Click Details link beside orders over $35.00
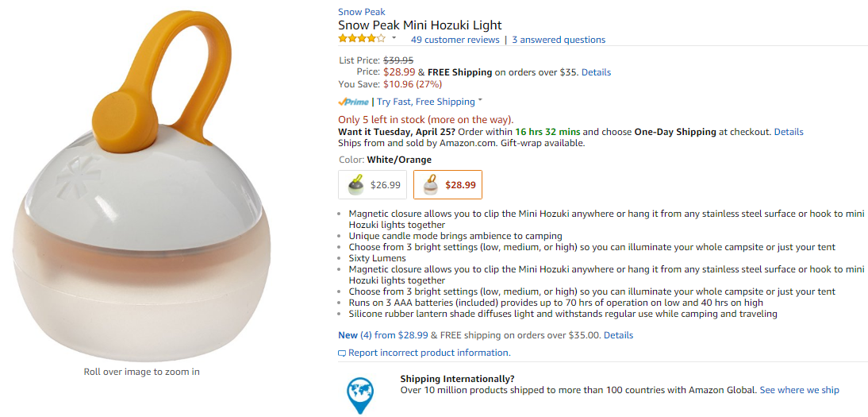 (618, 335)
